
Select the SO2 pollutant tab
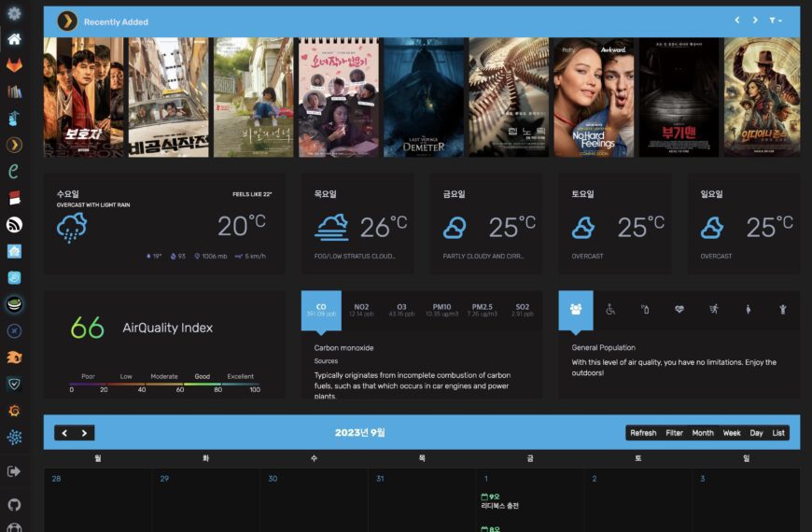coord(522,310)
